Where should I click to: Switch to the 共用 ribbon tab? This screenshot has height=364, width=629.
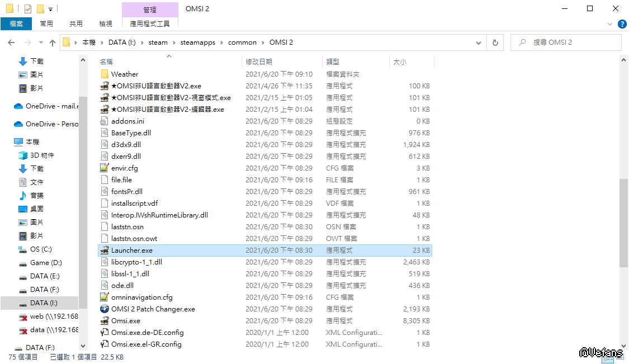[76, 24]
